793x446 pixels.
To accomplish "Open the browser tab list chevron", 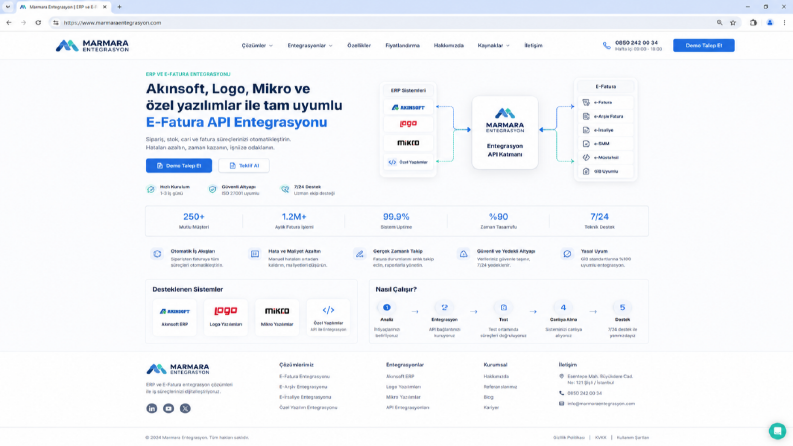I will 8,7.
